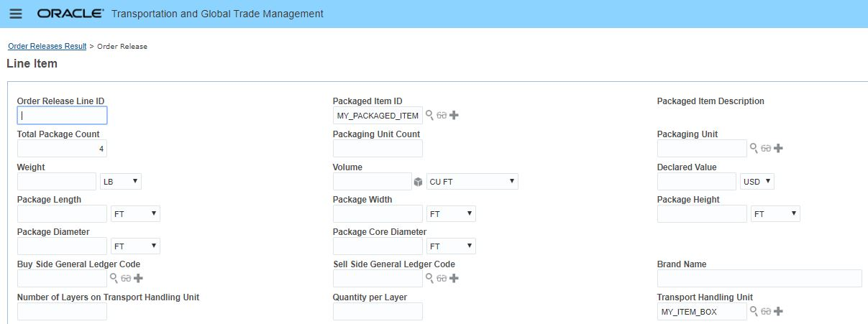
Task: Change the Declared Value USD currency dropdown
Action: (757, 182)
